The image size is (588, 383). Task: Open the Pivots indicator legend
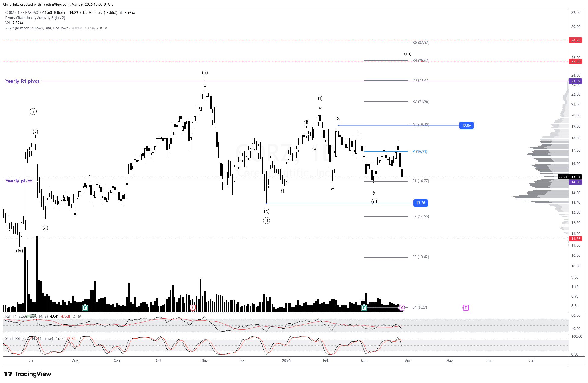(35, 18)
